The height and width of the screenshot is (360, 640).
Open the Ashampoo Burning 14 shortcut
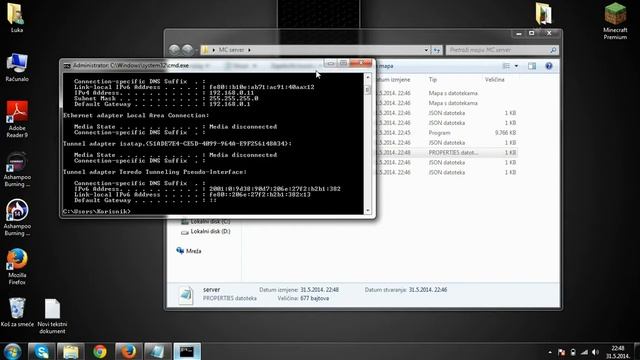(x=17, y=218)
